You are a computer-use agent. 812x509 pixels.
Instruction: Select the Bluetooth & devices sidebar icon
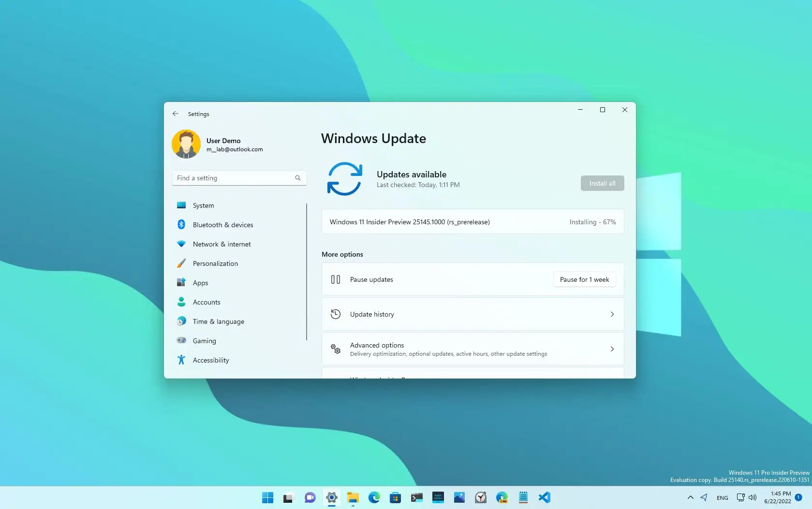[181, 224]
